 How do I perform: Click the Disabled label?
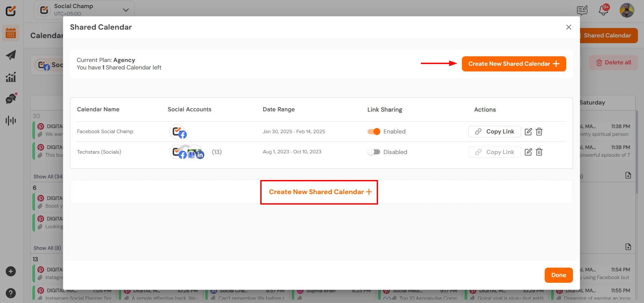tap(395, 152)
